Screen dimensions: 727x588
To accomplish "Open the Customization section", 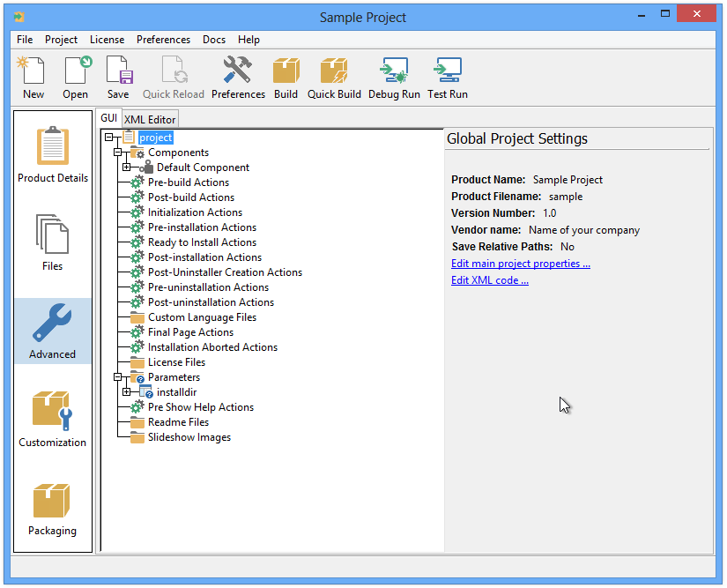I will [52, 412].
